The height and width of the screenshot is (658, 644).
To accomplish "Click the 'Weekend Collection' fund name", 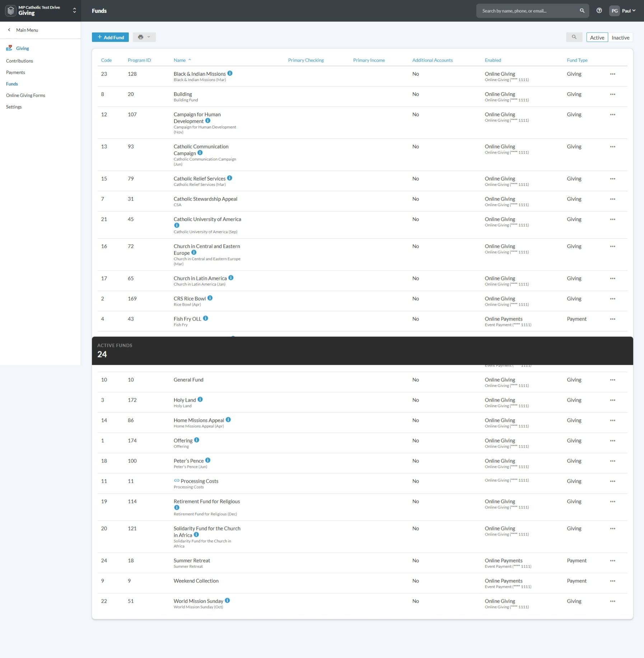I will (196, 581).
